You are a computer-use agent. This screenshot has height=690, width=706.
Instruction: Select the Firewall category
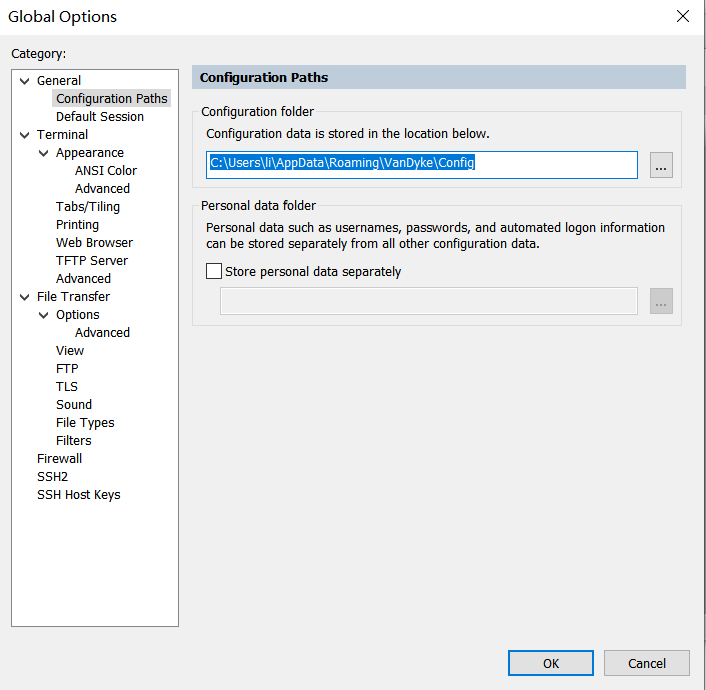point(59,459)
